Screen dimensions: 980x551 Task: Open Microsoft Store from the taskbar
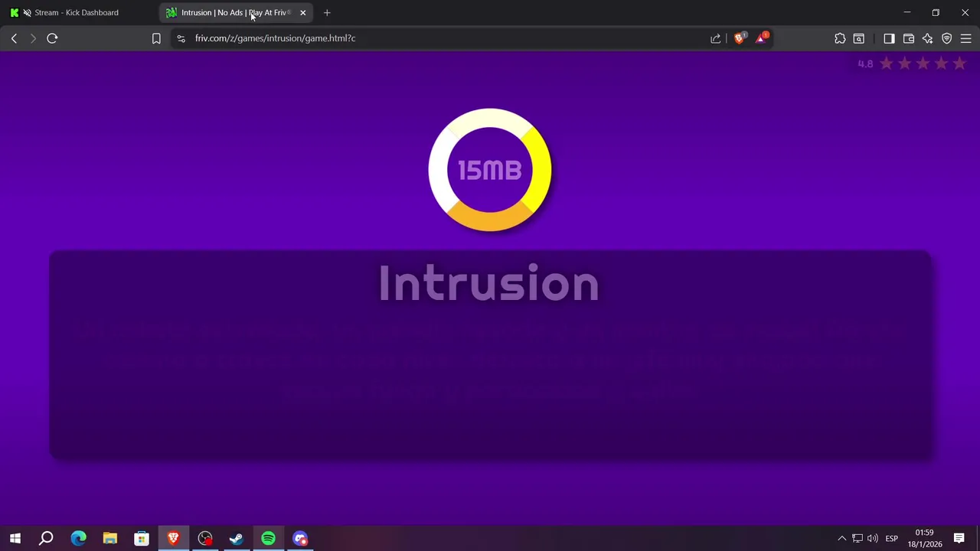click(x=142, y=539)
